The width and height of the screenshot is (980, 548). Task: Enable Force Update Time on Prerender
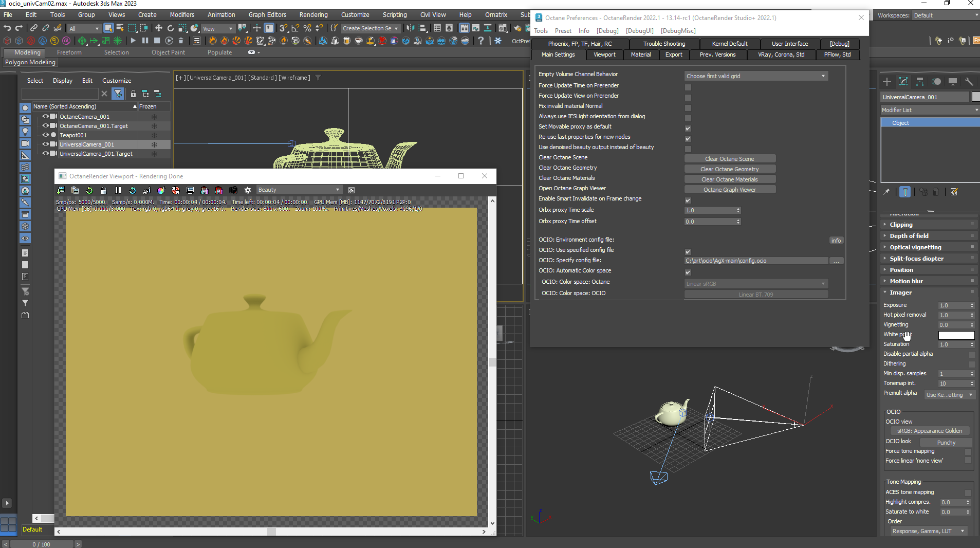[688, 87]
